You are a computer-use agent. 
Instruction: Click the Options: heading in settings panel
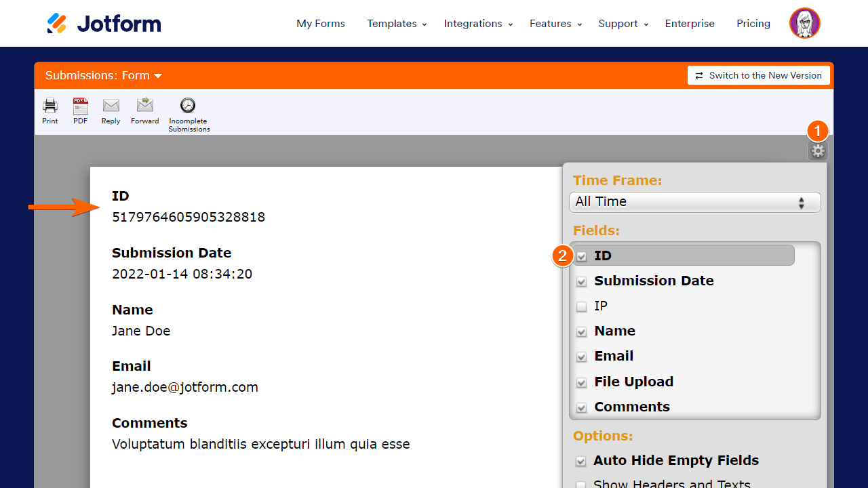click(603, 436)
